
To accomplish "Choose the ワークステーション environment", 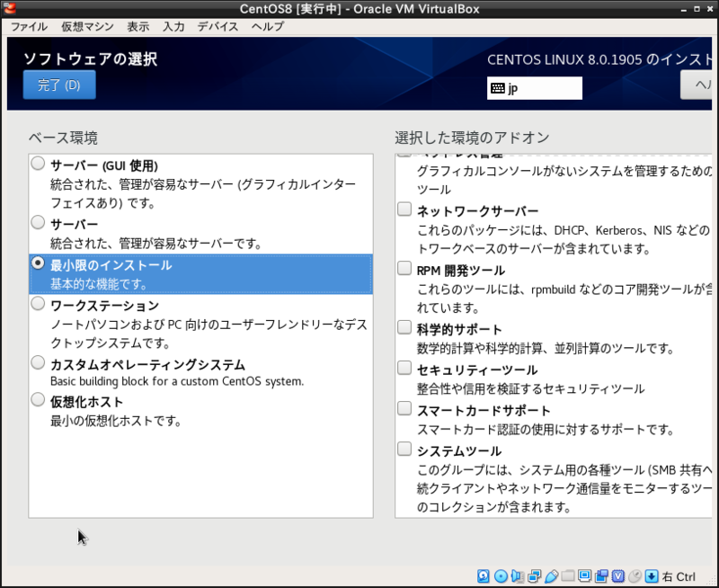I will [x=38, y=304].
